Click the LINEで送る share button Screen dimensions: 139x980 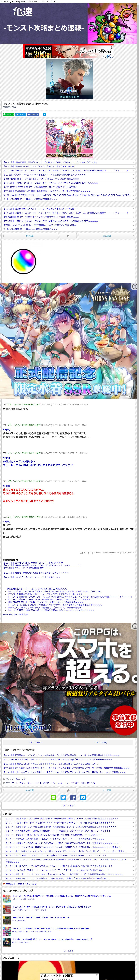pyautogui.click(x=9, y=114)
